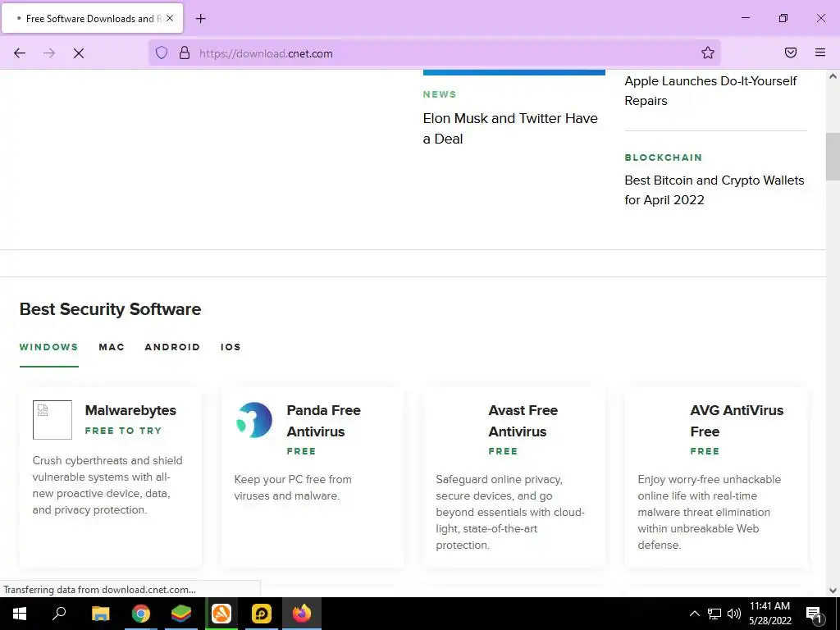Open the taskbar clock and date

[769, 614]
